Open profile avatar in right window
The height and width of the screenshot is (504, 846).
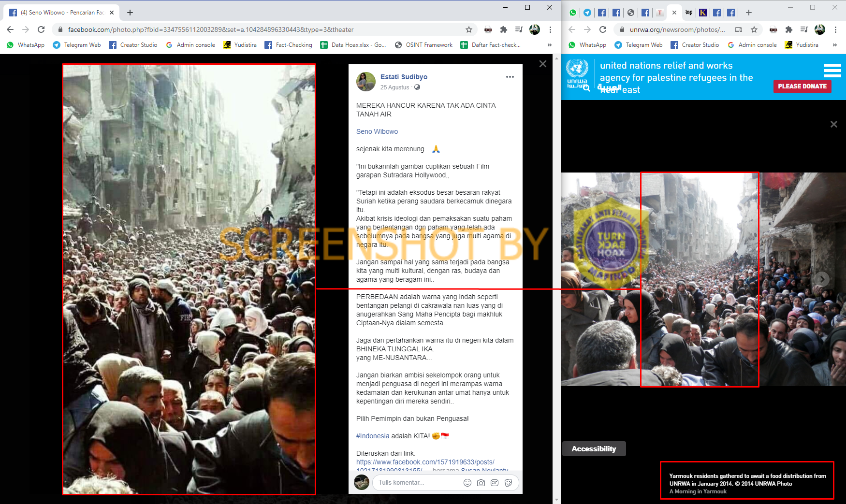click(x=820, y=29)
